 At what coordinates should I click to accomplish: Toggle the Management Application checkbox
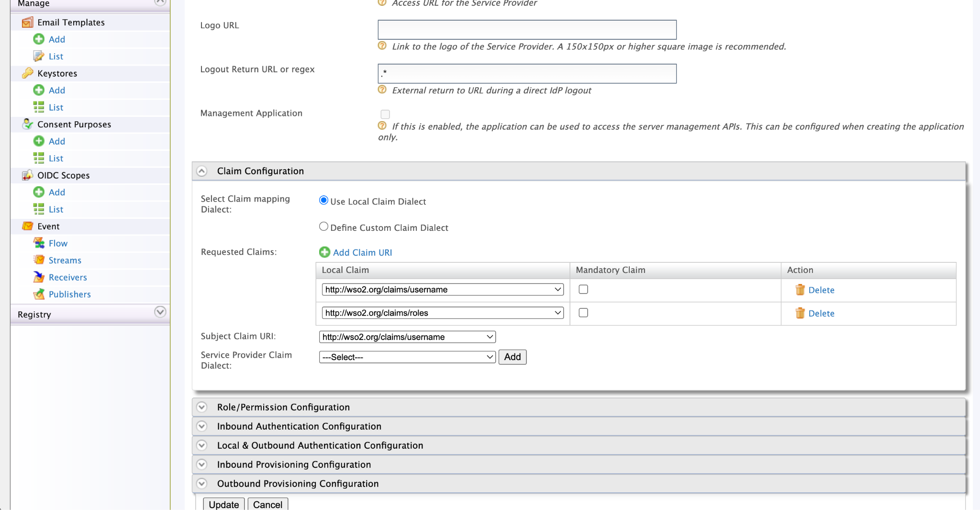tap(385, 114)
